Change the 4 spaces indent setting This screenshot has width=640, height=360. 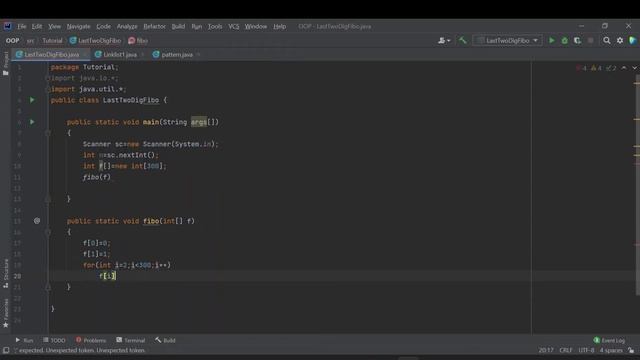tap(611, 351)
